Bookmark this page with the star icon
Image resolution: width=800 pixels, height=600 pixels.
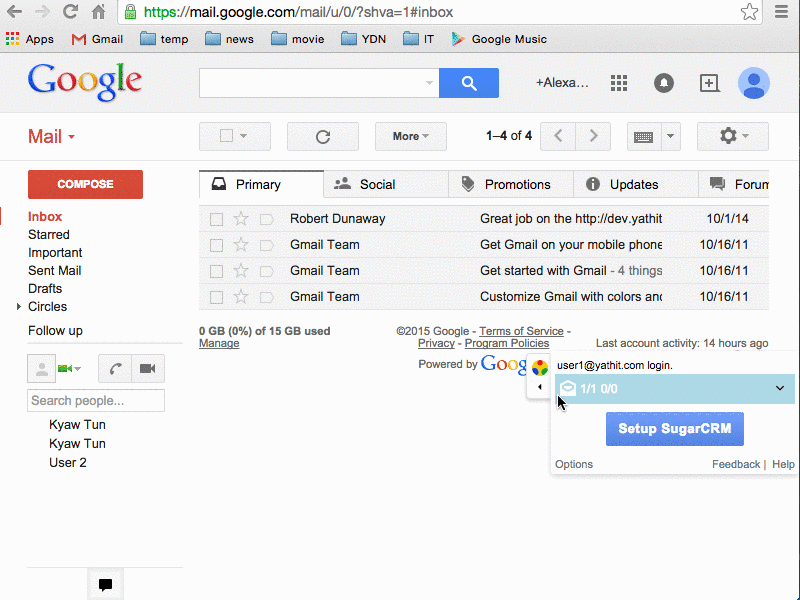click(x=749, y=11)
